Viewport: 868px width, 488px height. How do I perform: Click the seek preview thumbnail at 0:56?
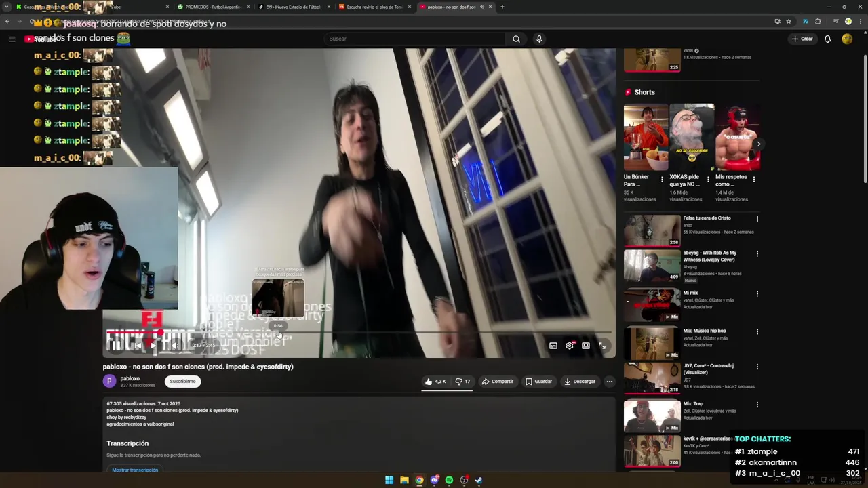[278, 298]
